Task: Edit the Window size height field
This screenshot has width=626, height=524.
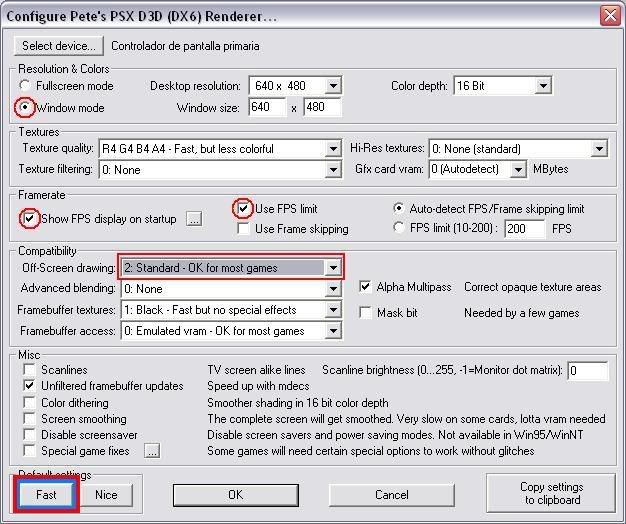Action: (x=322, y=107)
